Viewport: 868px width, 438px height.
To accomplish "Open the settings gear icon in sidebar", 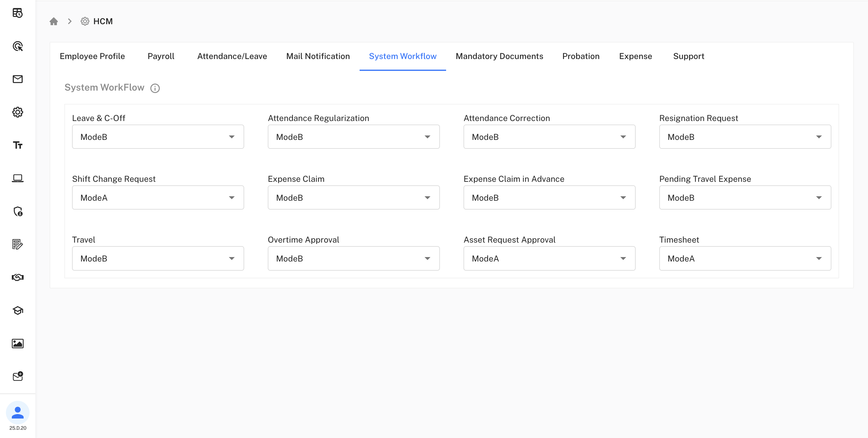I will [x=17, y=112].
